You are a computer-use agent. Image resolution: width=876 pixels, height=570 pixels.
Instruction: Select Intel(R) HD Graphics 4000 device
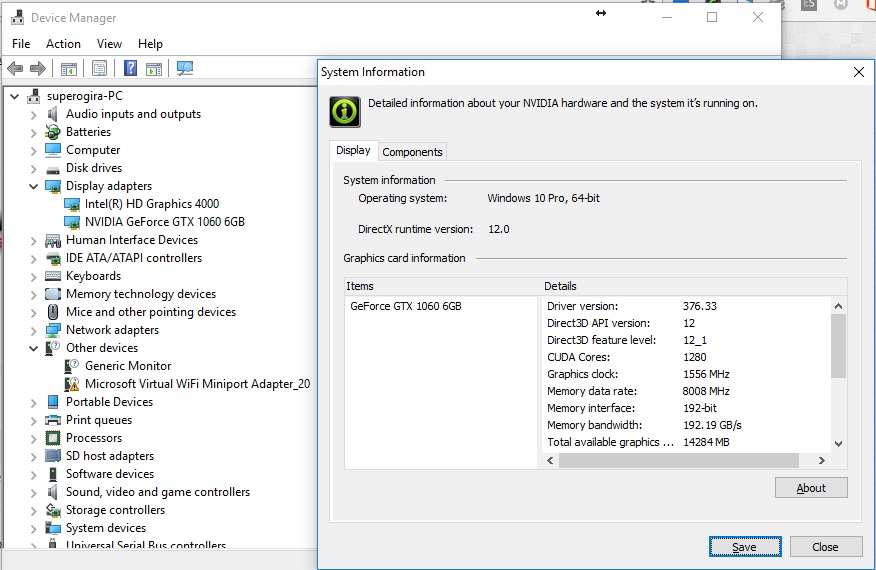pos(152,204)
